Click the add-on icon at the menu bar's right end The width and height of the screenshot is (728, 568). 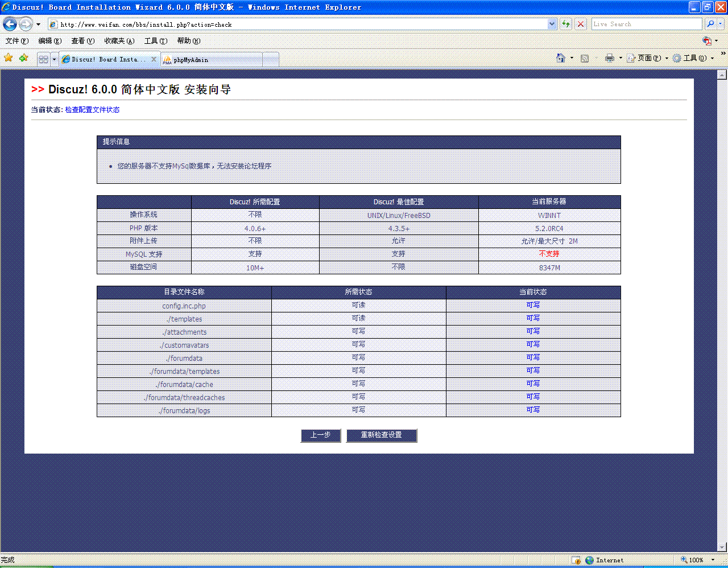pyautogui.click(x=707, y=41)
